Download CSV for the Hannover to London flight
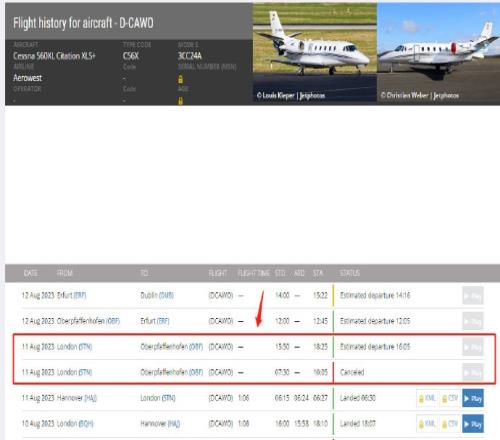500x440 pixels. 450,398
